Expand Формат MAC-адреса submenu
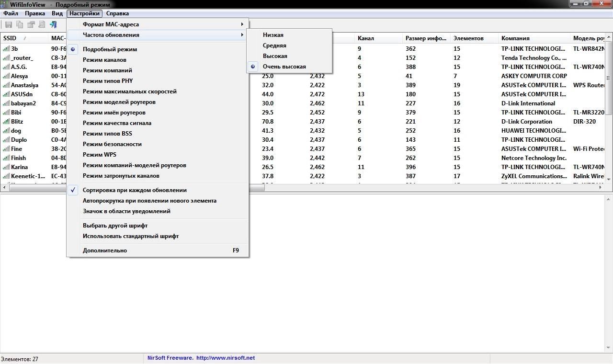613x364 pixels. point(158,24)
